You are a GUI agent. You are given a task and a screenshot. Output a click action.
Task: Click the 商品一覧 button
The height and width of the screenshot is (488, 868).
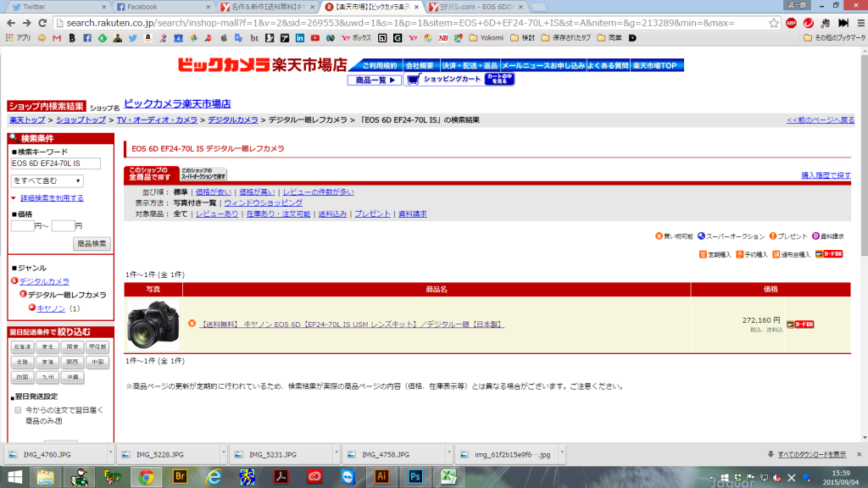374,80
